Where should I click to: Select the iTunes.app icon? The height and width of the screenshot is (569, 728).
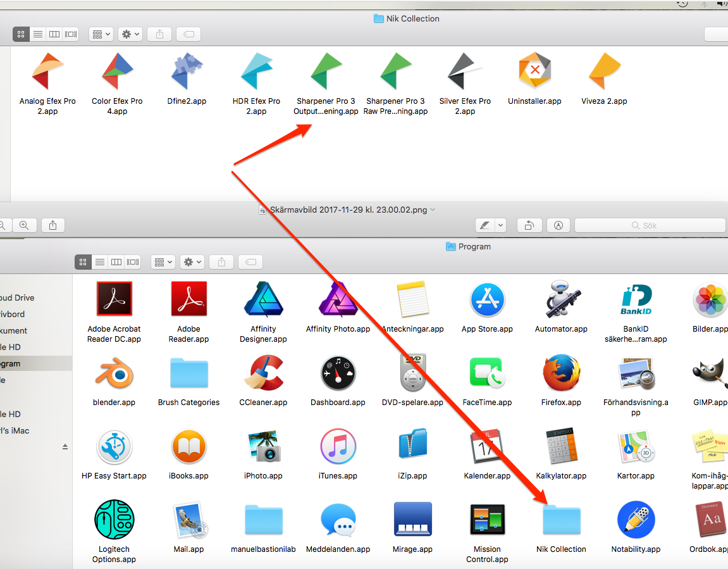click(338, 446)
